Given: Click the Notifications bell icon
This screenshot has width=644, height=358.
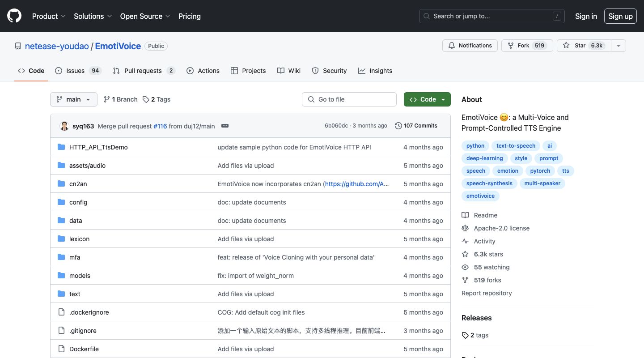Looking at the screenshot, I should point(452,46).
